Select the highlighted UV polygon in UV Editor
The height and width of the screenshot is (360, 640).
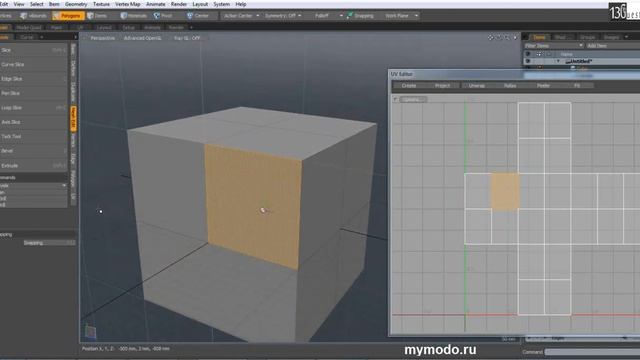point(505,192)
